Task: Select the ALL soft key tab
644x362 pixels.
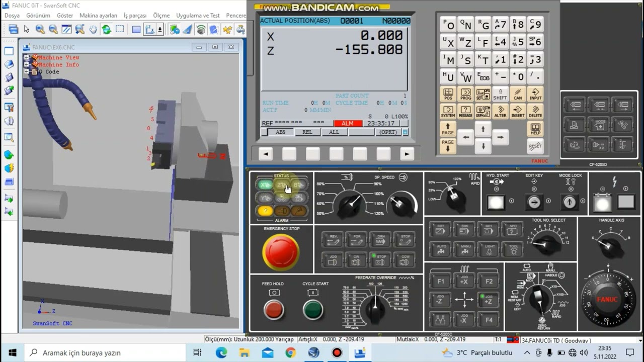Action: [x=334, y=132]
